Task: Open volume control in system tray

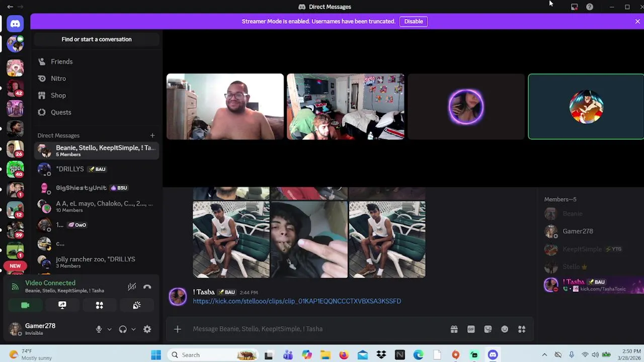Action: click(x=595, y=355)
